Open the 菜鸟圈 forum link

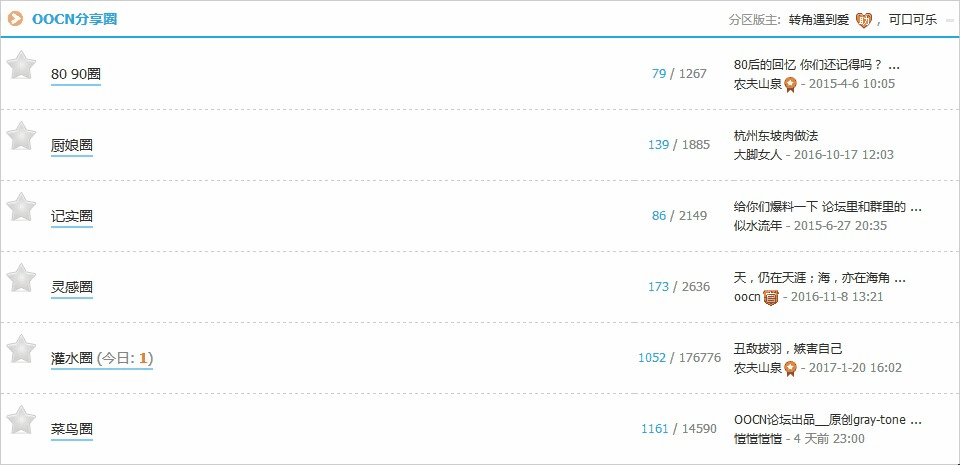[72, 430]
